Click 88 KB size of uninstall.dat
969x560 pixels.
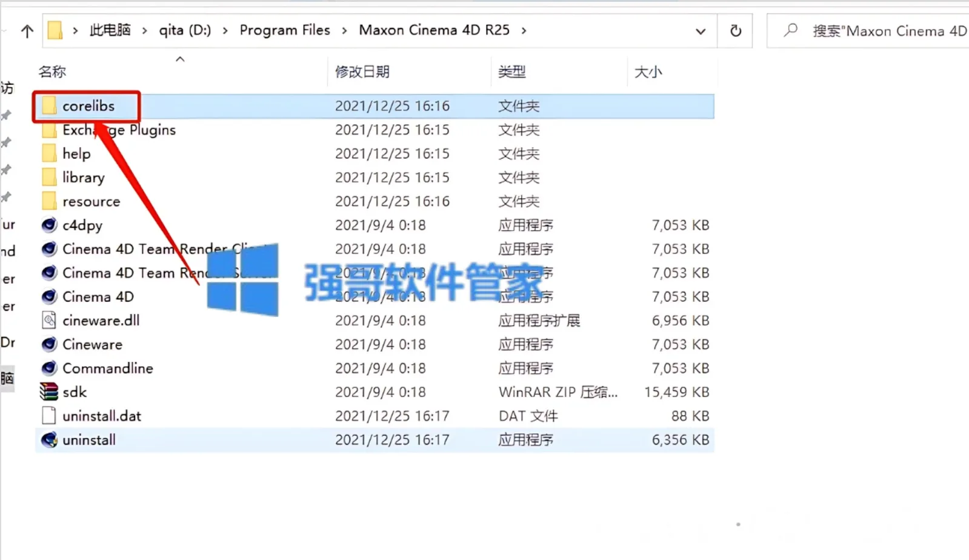point(690,416)
